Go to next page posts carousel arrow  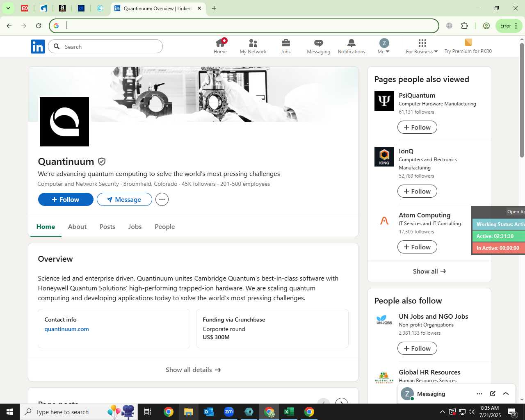click(x=341, y=402)
